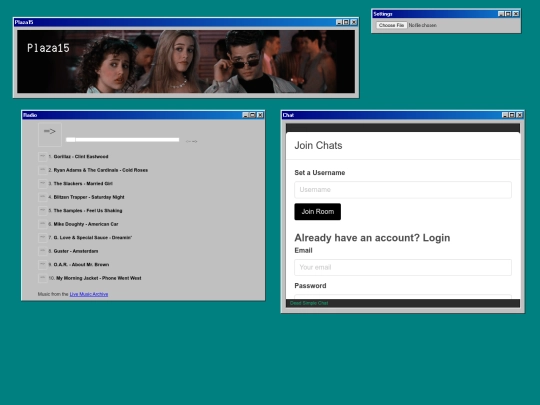Screen dimensions: 540x405
Task: Close the Chat window
Action: pos(519,115)
